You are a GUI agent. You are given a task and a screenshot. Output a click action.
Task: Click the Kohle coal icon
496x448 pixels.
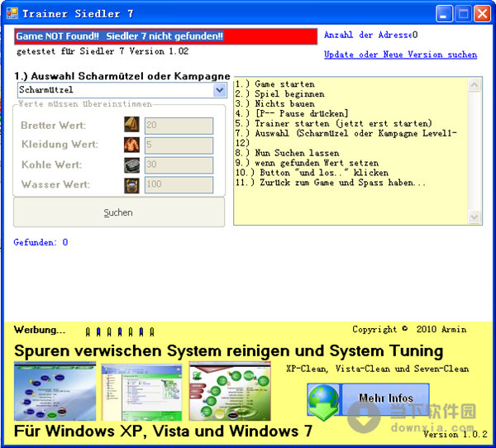(131, 165)
